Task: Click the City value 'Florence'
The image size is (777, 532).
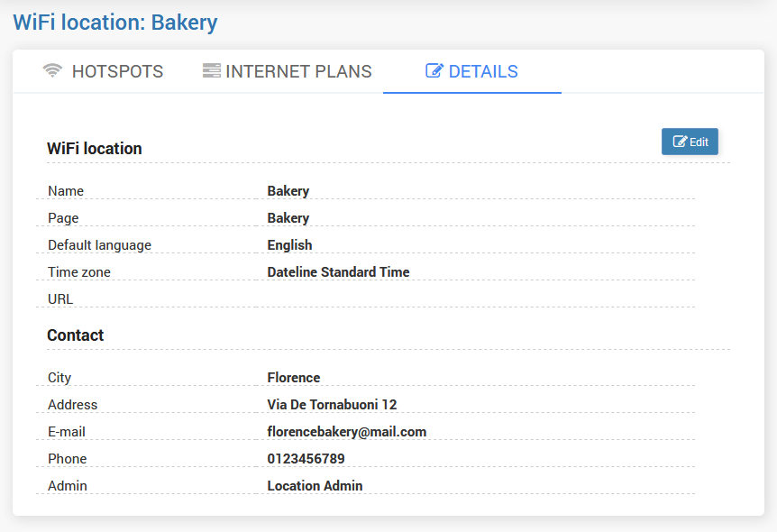Action: [294, 378]
